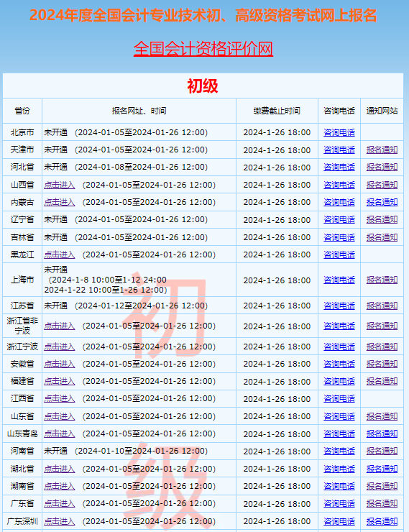This screenshot has height=532, width=409.
Task: Open 报名通知 for 山东青岛
Action: [382, 434]
